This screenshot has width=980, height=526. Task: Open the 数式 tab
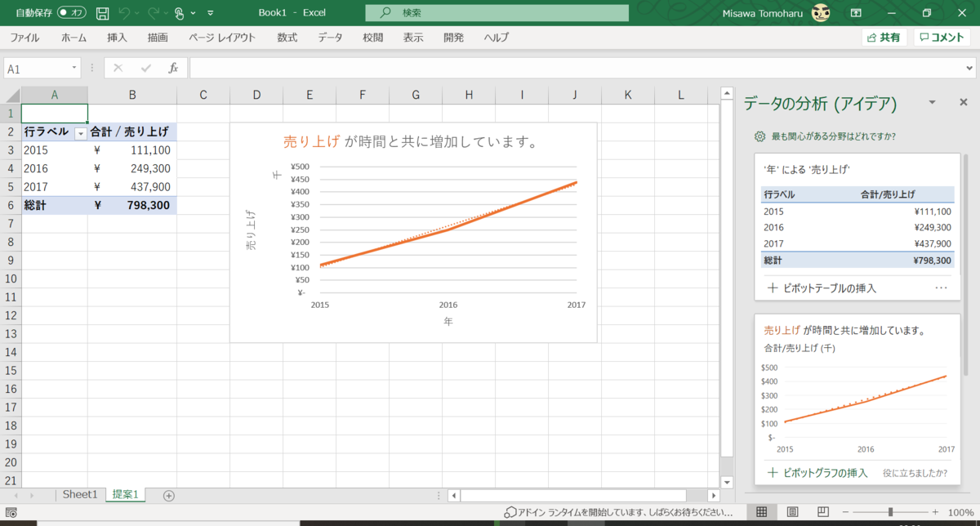[x=287, y=38]
